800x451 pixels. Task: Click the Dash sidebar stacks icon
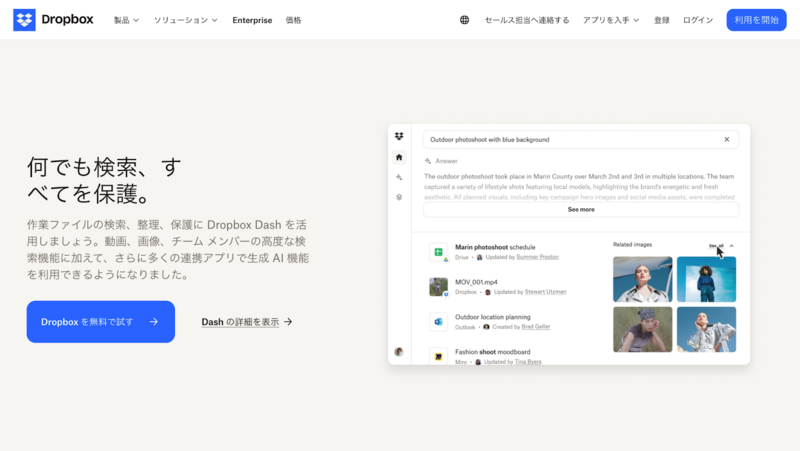click(399, 197)
